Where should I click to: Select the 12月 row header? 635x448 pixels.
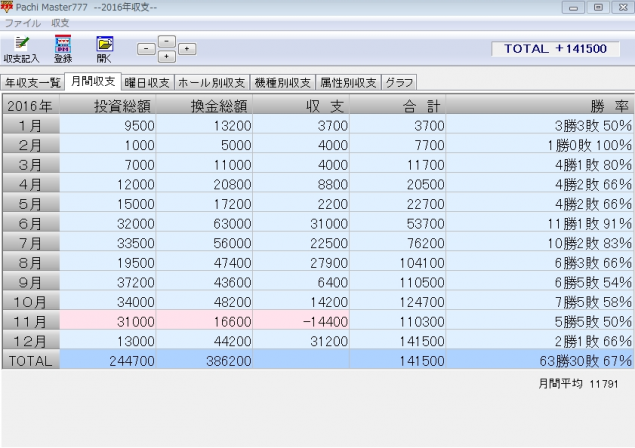click(x=31, y=341)
